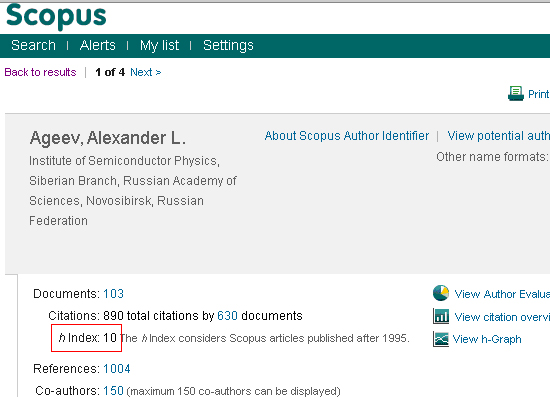
Task: Open the 150 co-authors link
Action: [113, 391]
